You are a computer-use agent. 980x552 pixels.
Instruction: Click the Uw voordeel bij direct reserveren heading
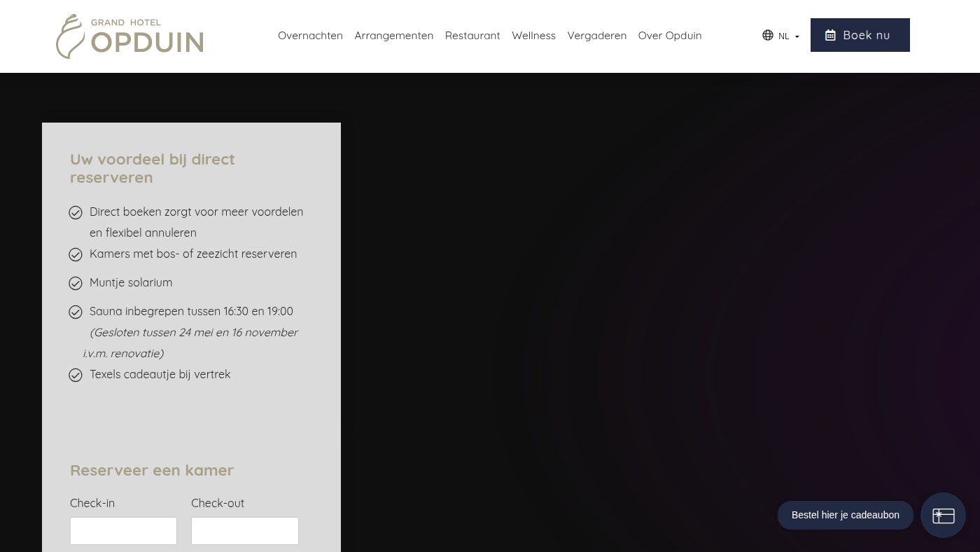click(153, 168)
